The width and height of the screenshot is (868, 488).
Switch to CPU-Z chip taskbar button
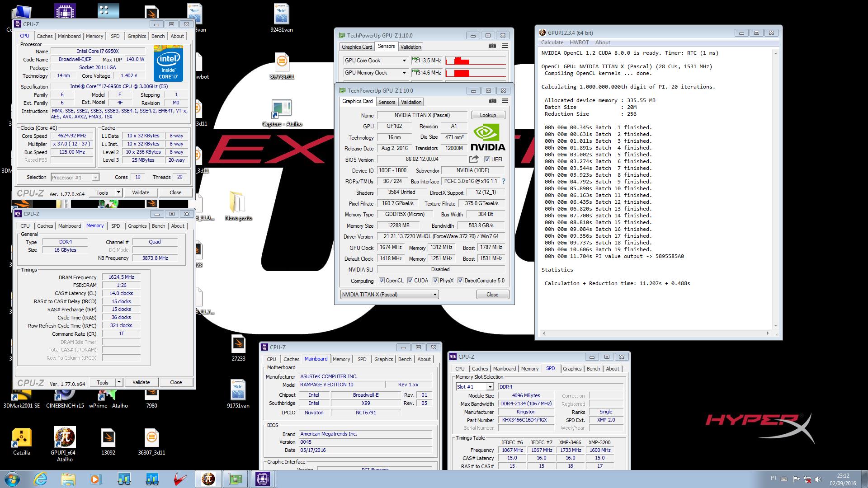263,479
